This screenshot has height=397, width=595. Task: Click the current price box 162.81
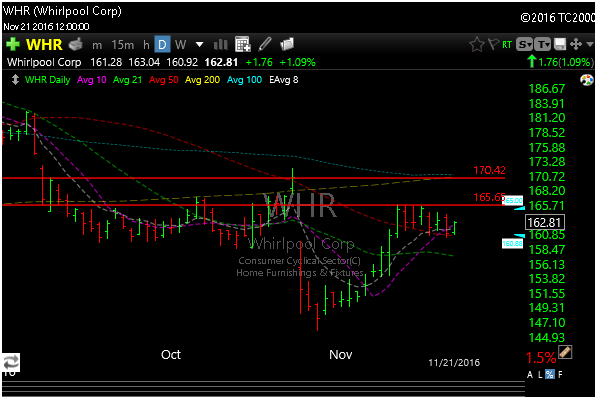point(545,222)
